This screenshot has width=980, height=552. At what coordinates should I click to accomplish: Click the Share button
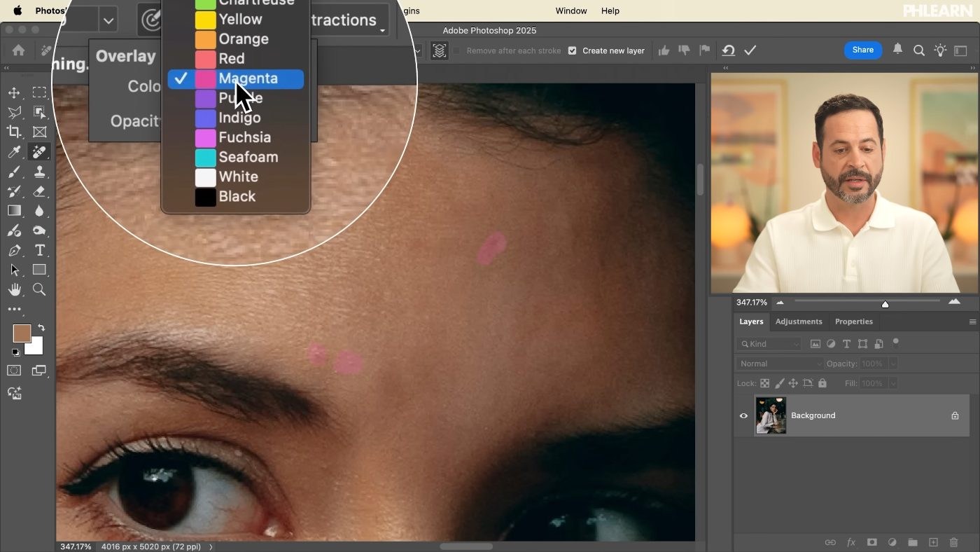[x=862, y=50]
